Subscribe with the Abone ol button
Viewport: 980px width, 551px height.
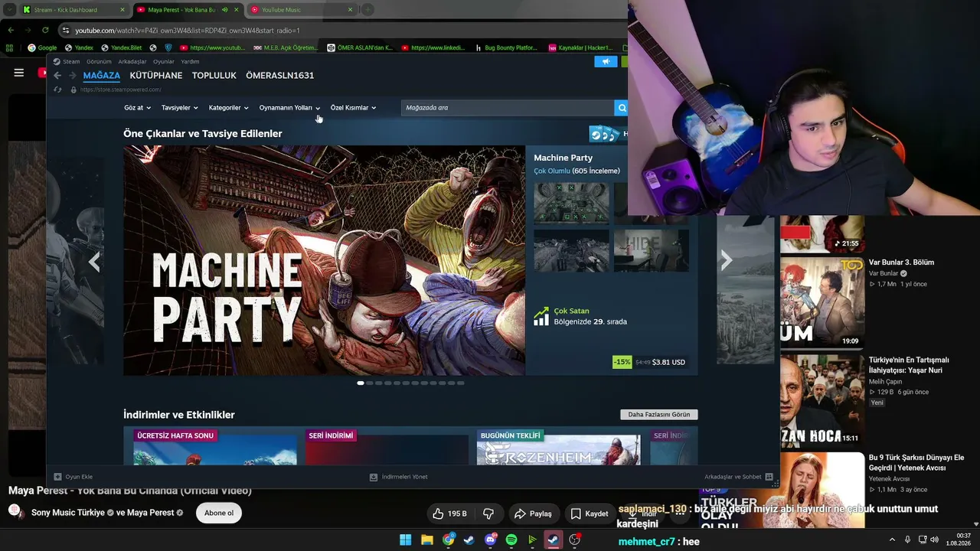219,514
